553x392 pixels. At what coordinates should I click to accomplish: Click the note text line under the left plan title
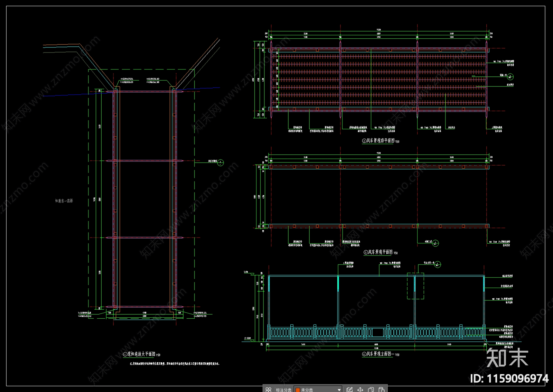[175, 364]
